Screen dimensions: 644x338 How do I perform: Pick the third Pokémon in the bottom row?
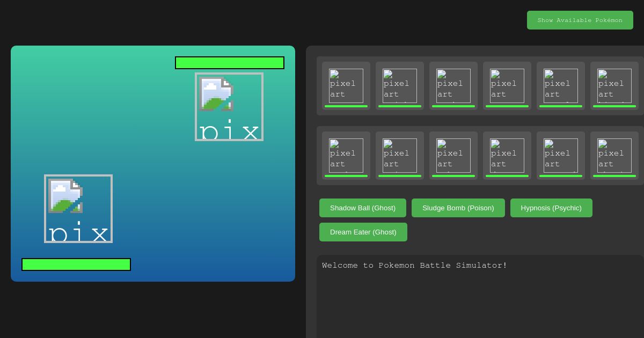(453, 156)
